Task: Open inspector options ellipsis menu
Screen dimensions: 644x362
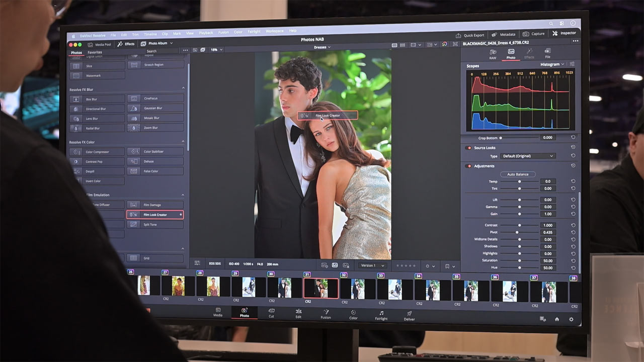Action: pos(576,41)
